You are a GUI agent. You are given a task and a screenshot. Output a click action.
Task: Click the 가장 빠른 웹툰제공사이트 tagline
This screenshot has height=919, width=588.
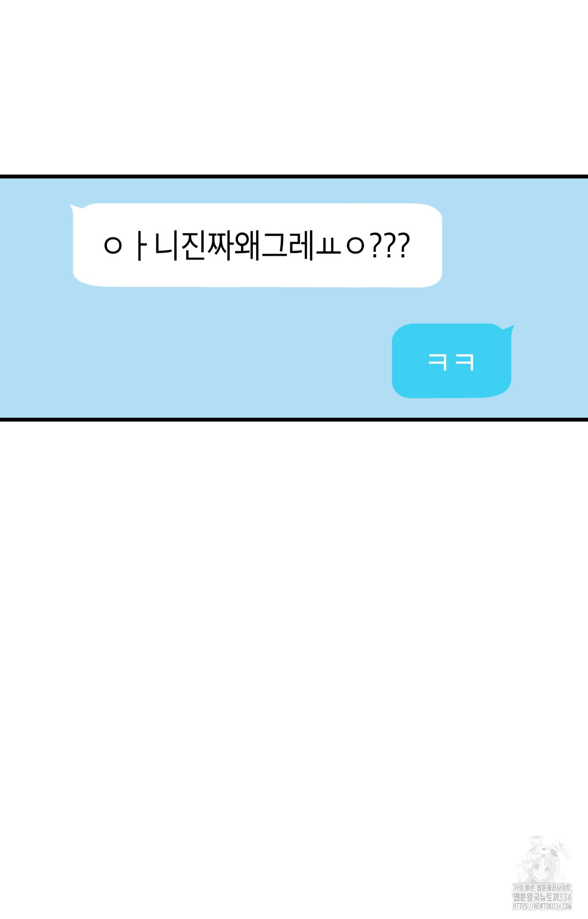tap(542, 888)
